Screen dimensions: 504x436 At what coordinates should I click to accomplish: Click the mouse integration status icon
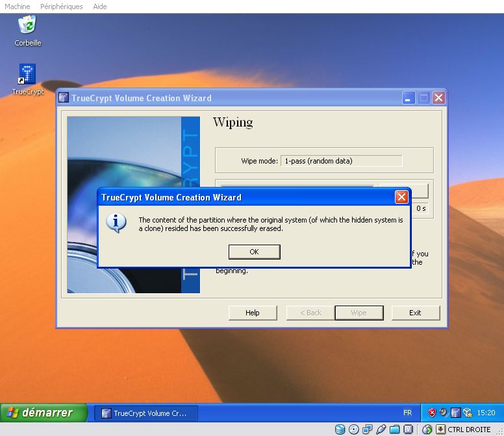coord(427,430)
